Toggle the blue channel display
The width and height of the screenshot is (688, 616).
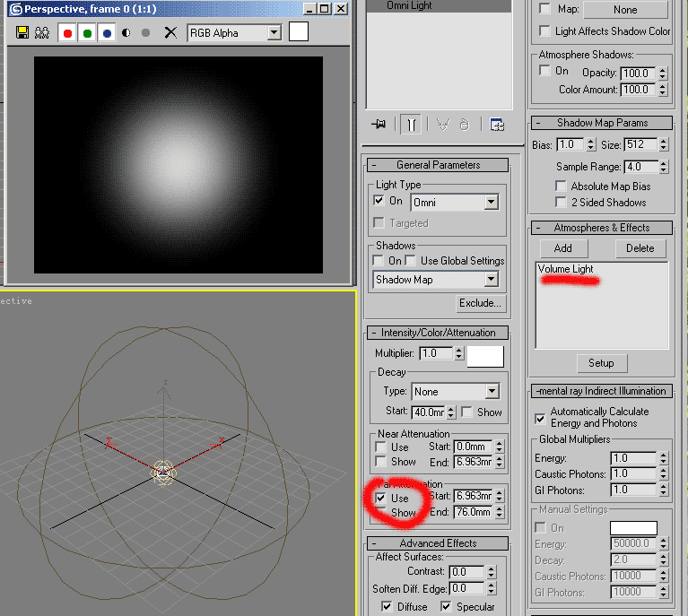click(107, 33)
